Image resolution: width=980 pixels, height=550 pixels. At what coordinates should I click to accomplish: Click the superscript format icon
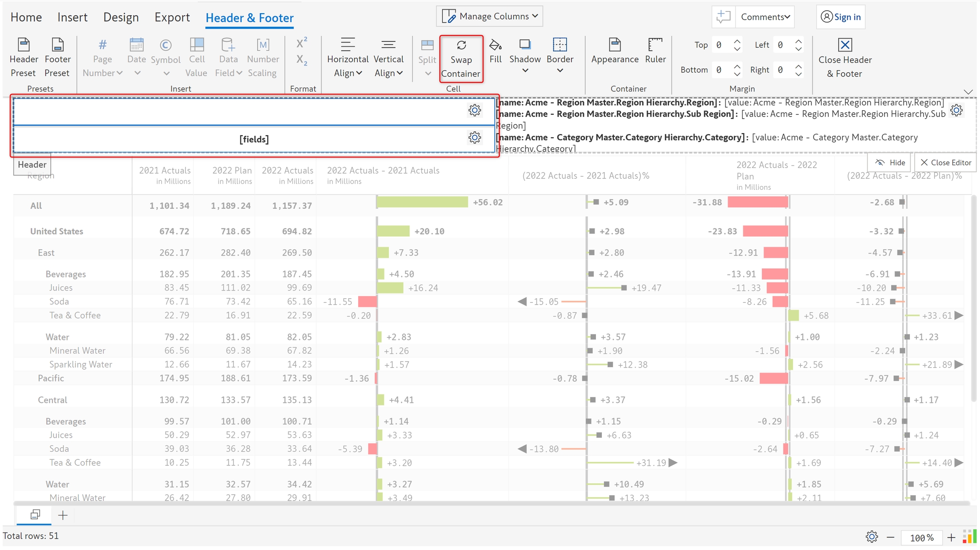pyautogui.click(x=302, y=43)
